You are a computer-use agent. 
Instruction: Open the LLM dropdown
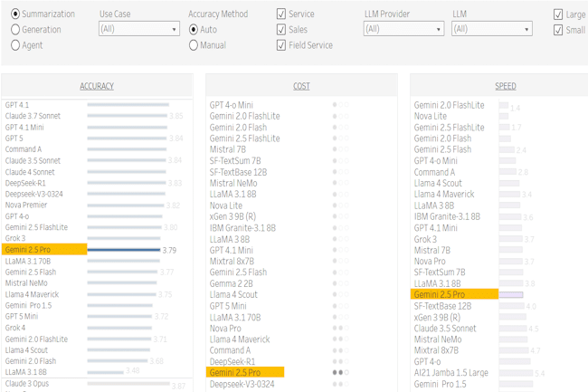492,28
